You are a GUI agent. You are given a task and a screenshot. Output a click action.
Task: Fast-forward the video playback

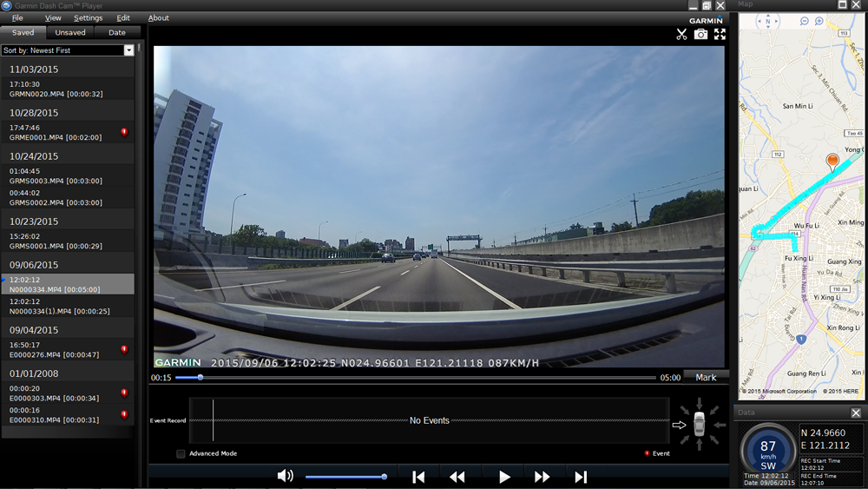(542, 477)
